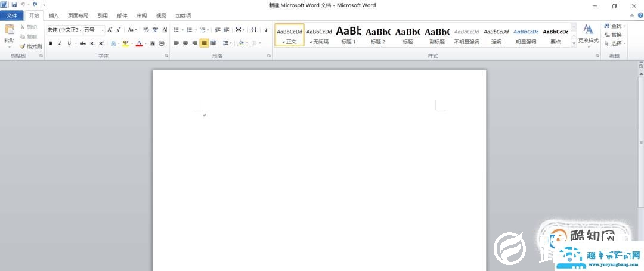Image resolution: width=644 pixels, height=271 pixels.
Task: Apply the Heading 1 (标题 1) style
Action: click(x=348, y=35)
